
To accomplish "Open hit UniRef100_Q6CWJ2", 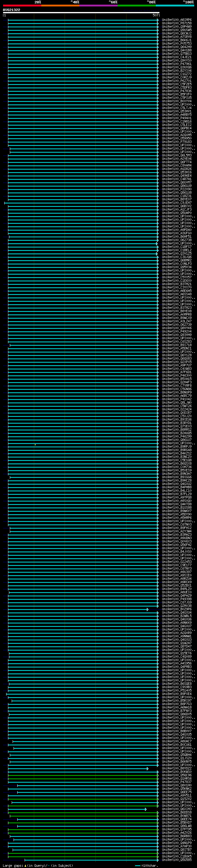I will [177, 33].
